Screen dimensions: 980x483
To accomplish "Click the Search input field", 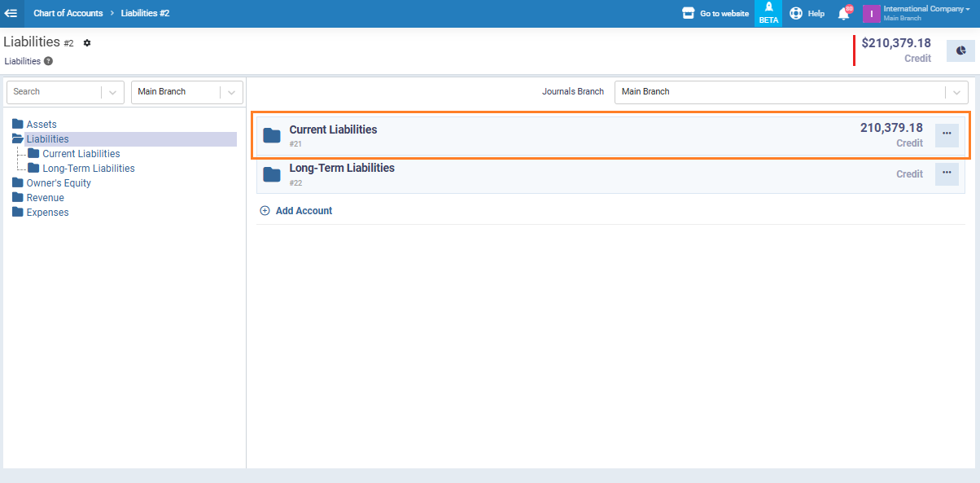I will (53, 92).
